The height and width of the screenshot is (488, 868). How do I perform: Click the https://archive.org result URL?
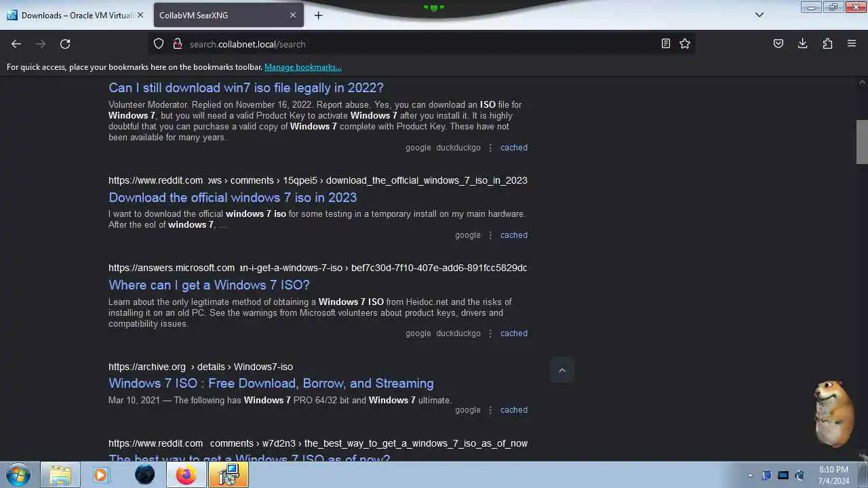tap(201, 367)
